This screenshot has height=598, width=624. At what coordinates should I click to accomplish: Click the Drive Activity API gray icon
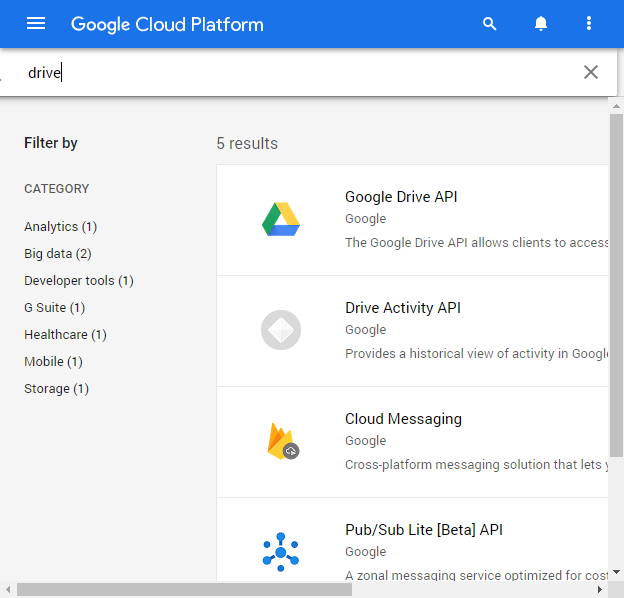[281, 330]
